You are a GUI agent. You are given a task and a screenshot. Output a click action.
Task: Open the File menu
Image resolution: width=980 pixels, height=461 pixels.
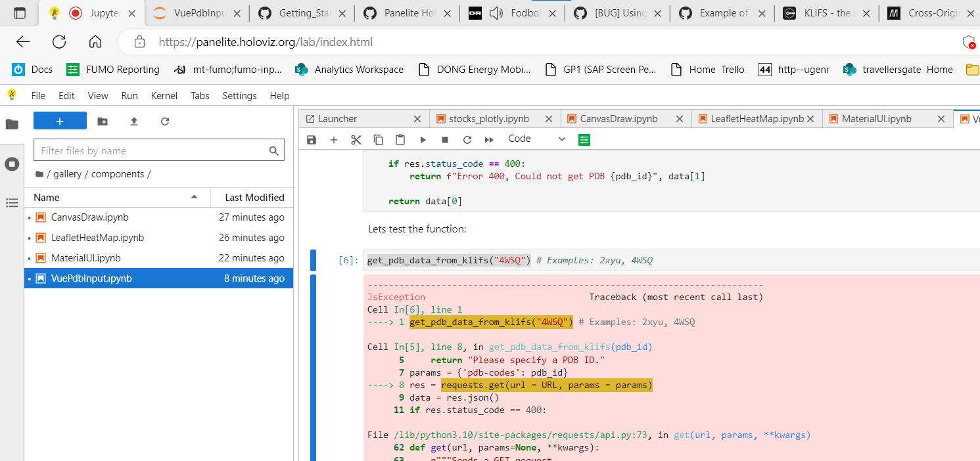coord(38,96)
